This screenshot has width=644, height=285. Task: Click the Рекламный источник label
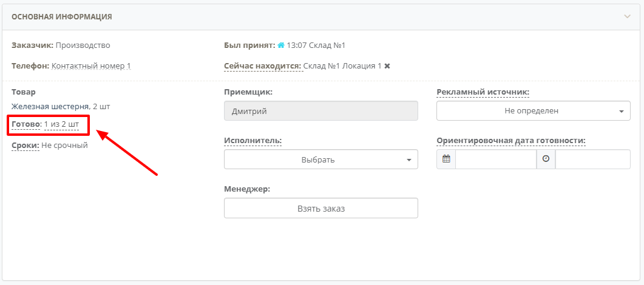point(483,92)
